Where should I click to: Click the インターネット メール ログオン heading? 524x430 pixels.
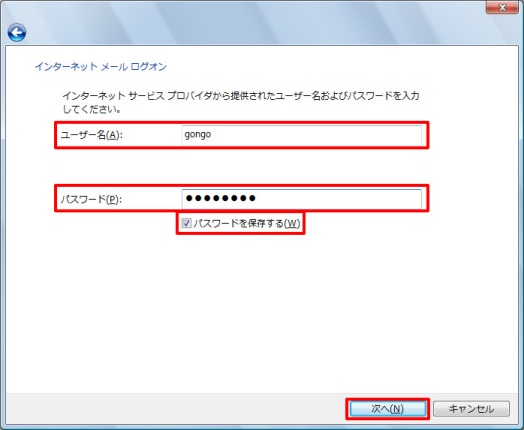[x=101, y=66]
